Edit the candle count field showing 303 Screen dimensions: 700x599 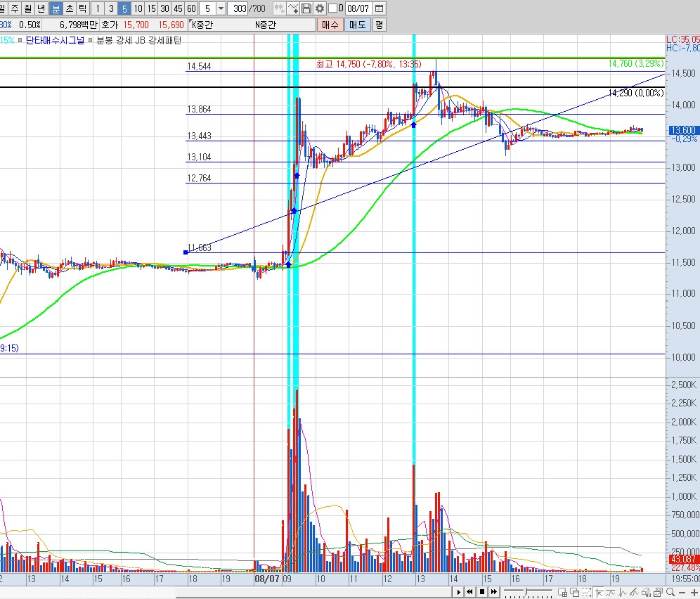pyautogui.click(x=239, y=8)
